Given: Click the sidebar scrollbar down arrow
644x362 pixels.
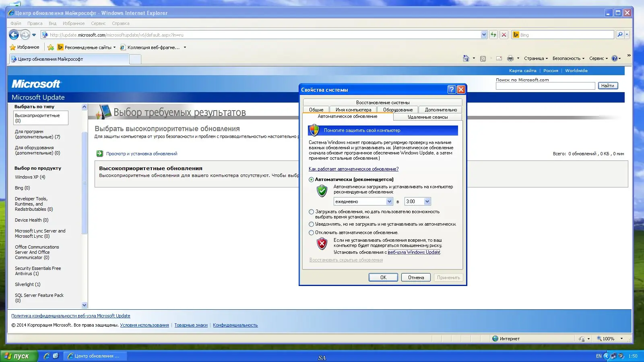Looking at the screenshot, I should [84, 305].
